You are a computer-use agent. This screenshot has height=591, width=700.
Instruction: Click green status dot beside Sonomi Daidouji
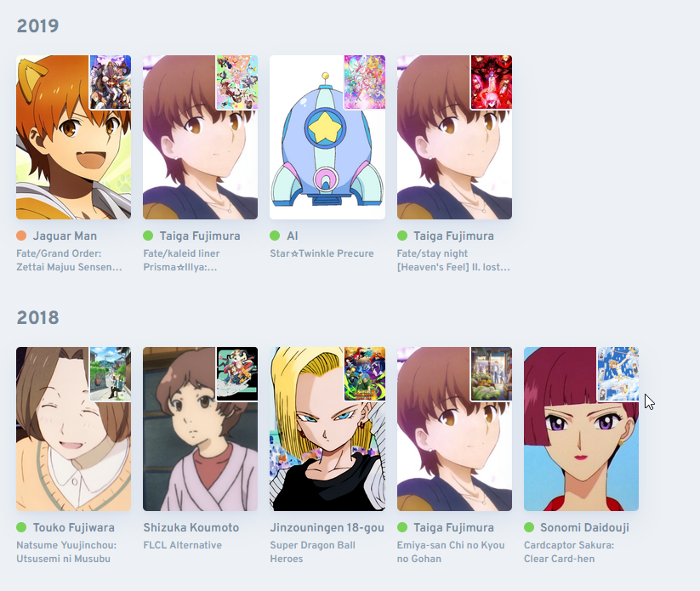529,527
